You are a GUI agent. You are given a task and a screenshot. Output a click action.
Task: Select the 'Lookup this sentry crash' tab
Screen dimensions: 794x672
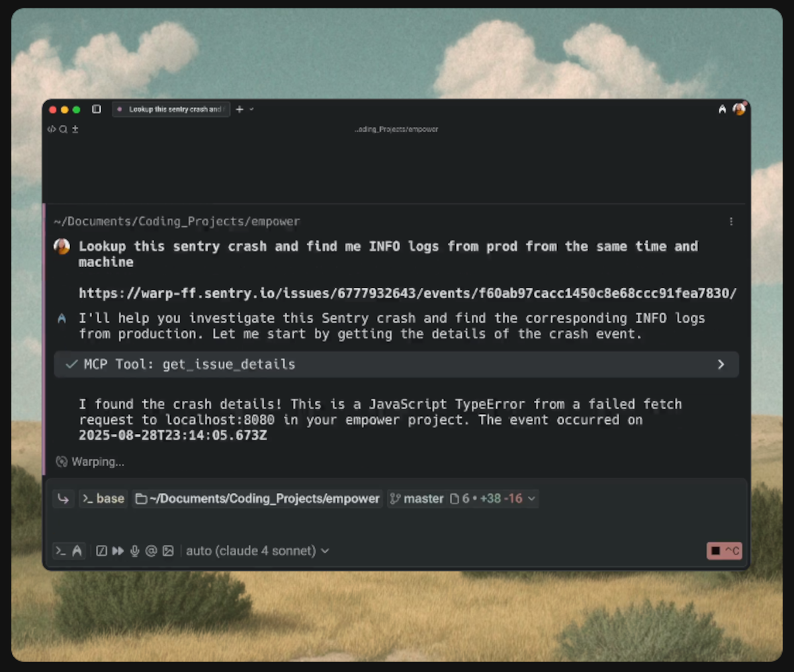(171, 109)
